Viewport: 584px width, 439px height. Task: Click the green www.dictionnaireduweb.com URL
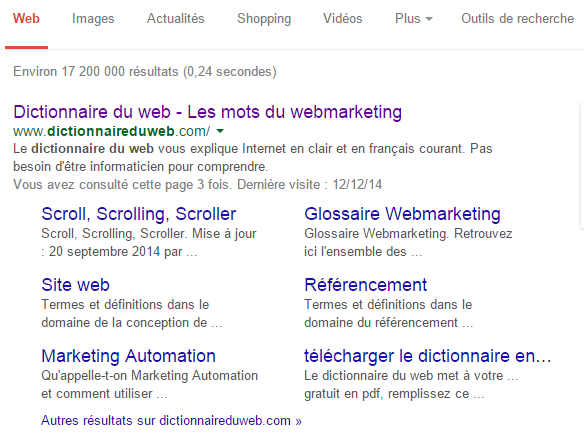click(x=111, y=131)
